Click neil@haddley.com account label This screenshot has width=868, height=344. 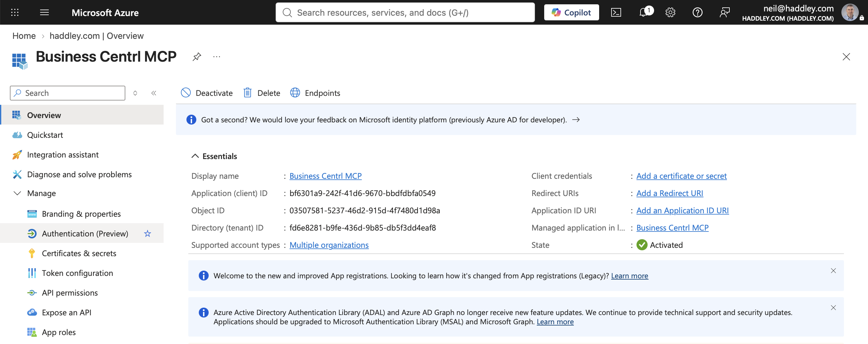click(x=798, y=8)
